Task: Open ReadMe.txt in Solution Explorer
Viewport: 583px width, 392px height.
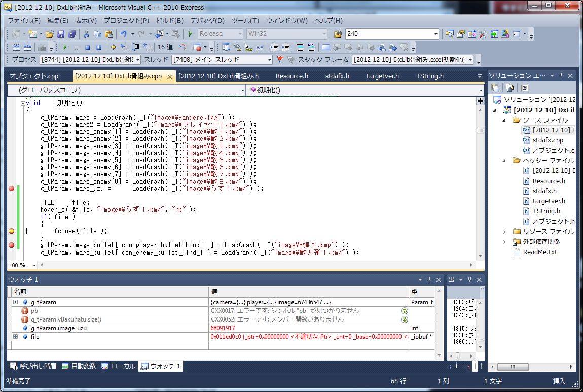Action: click(539, 252)
